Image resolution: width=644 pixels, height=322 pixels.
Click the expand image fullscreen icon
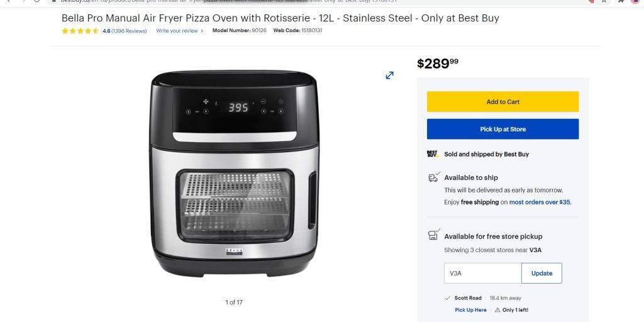pos(390,75)
